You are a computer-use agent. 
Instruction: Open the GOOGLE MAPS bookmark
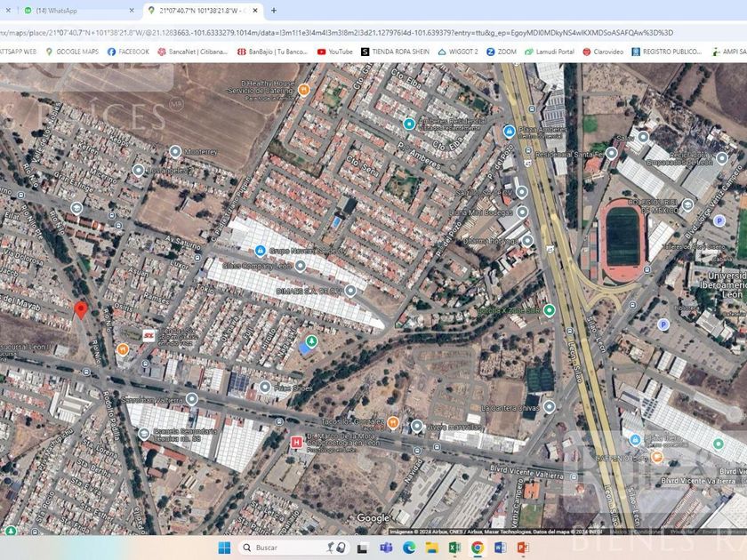pyautogui.click(x=72, y=52)
